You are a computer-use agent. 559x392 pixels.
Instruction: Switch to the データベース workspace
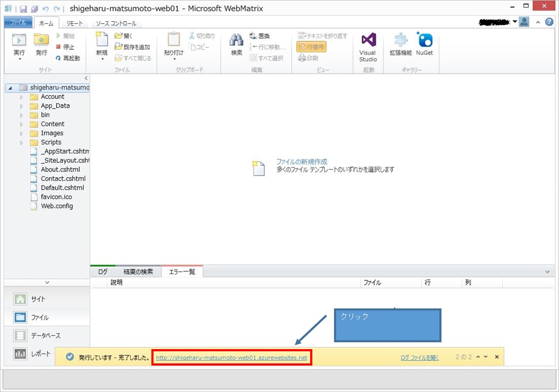point(47,335)
